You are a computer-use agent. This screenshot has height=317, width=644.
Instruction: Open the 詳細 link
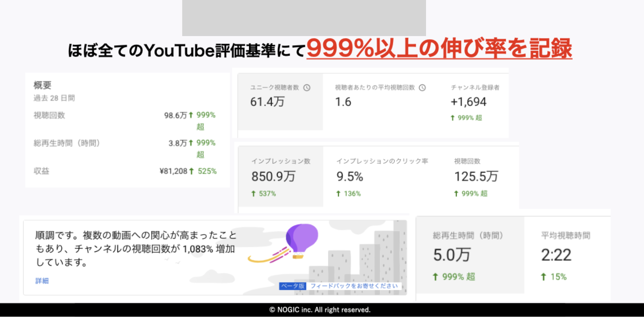click(x=42, y=281)
